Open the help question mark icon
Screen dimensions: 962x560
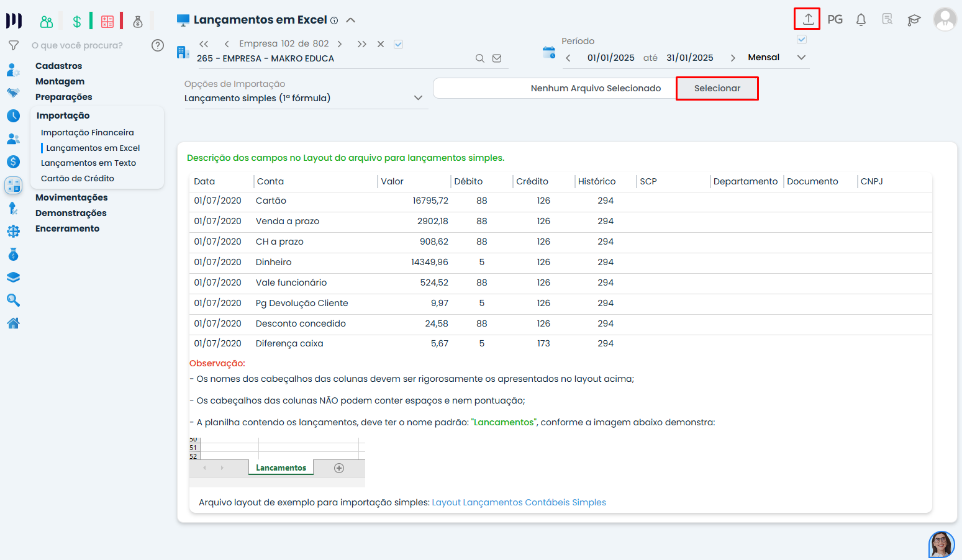[x=158, y=45]
